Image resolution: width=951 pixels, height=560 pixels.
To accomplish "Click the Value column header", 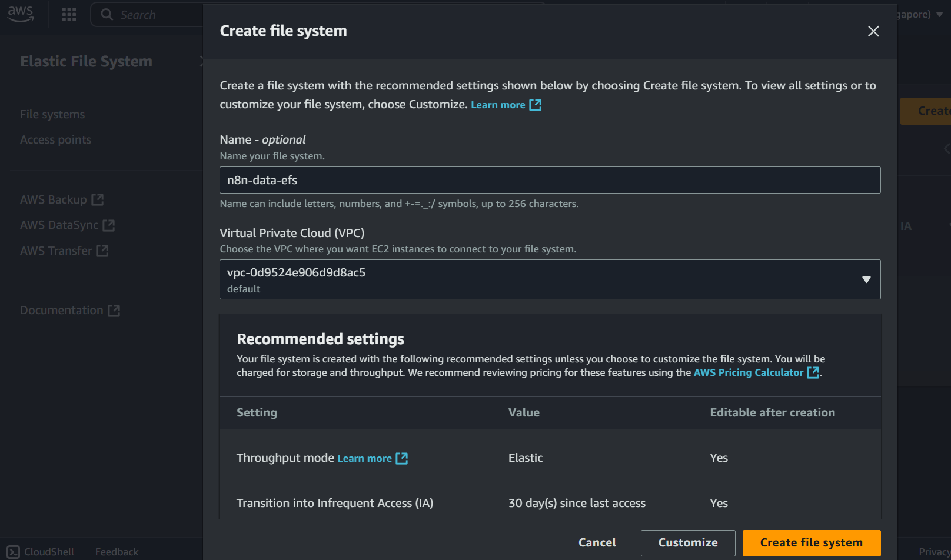I will pyautogui.click(x=524, y=413).
